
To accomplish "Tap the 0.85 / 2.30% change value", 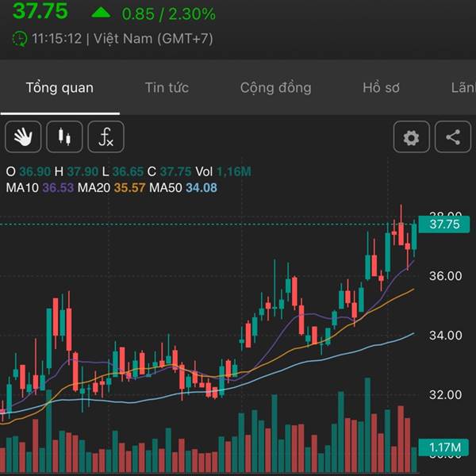I will [168, 14].
